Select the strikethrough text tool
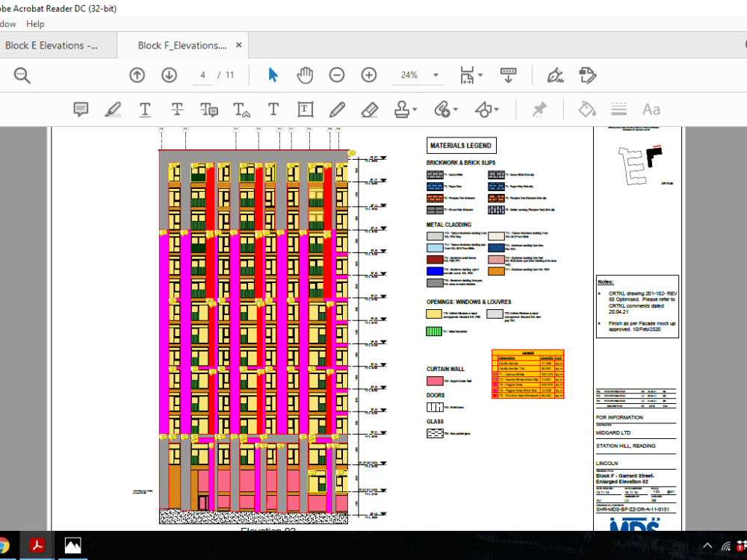747x560 pixels. (177, 110)
